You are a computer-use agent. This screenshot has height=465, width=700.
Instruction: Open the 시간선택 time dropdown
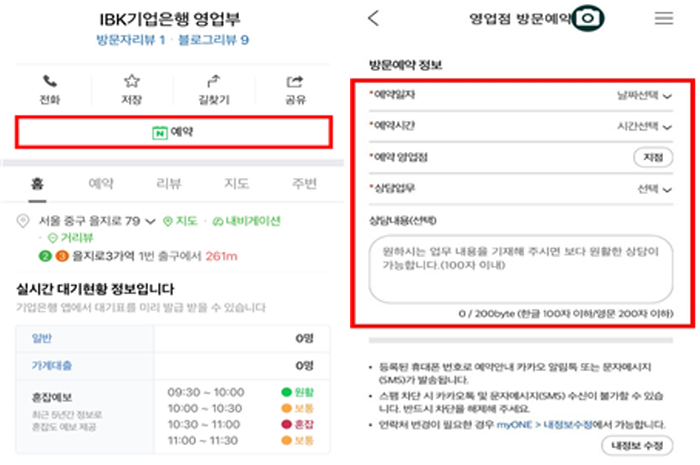tap(644, 127)
